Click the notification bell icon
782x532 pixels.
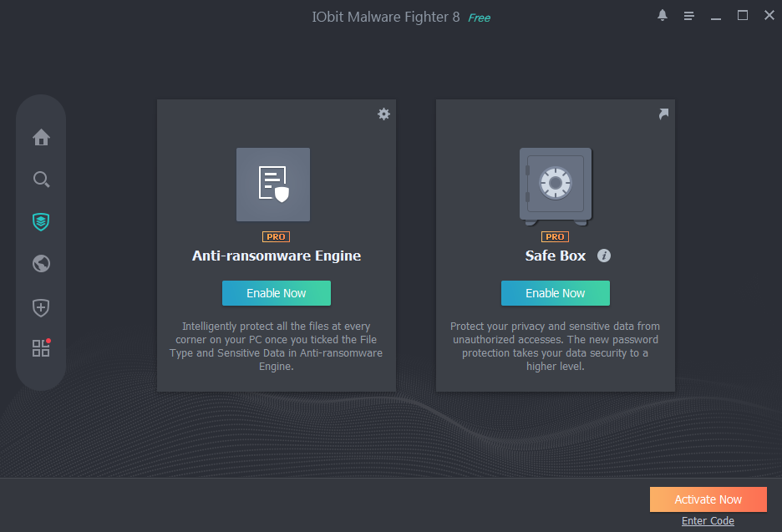point(663,16)
